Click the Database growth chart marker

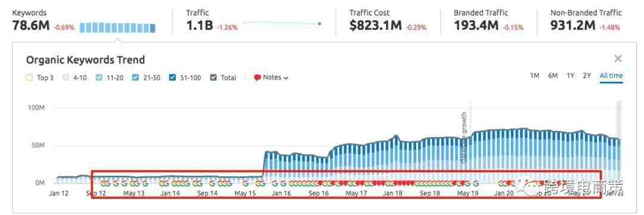(x=464, y=138)
